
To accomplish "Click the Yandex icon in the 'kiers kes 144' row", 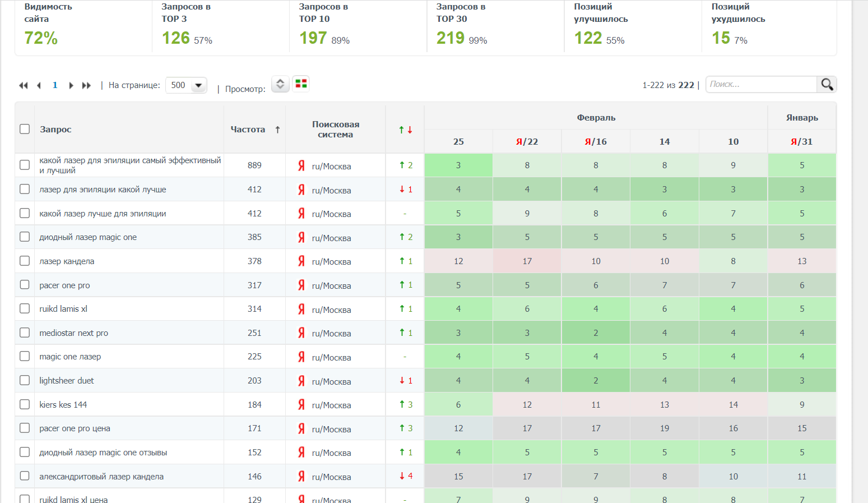I will [301, 405].
